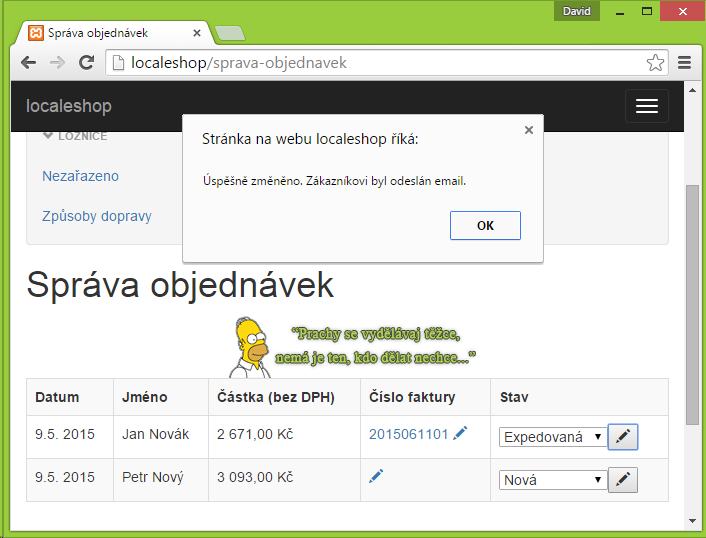Click the page document icon in address bar
The image size is (706, 538).
tap(118, 63)
